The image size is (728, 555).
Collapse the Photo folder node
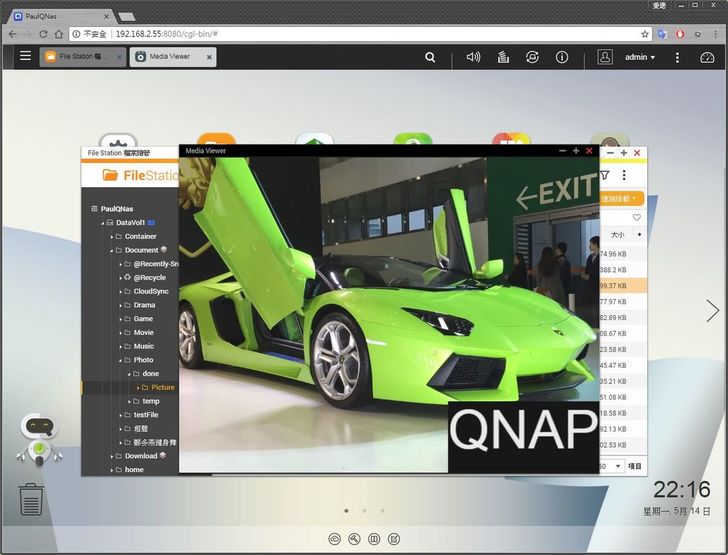click(119, 360)
